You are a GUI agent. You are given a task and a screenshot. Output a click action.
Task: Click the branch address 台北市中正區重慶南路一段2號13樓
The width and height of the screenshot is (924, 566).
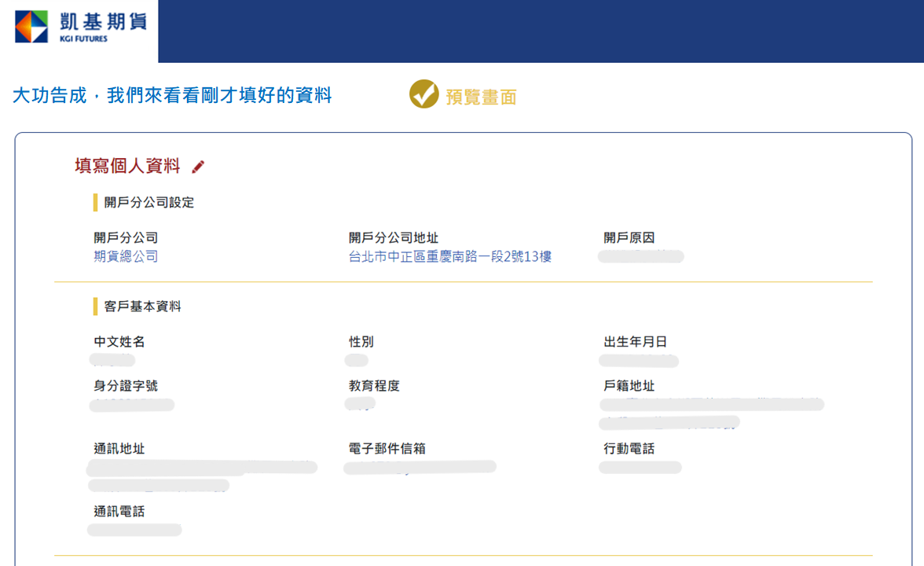pos(449,256)
